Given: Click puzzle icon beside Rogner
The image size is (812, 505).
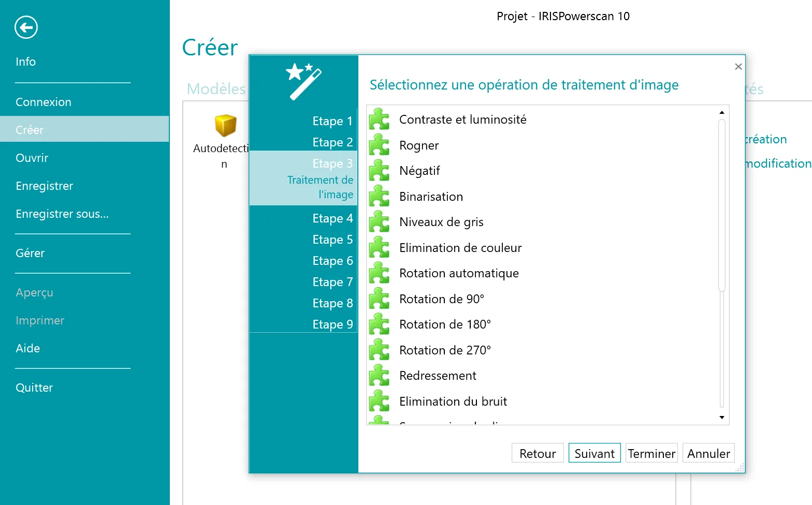Looking at the screenshot, I should [x=379, y=145].
